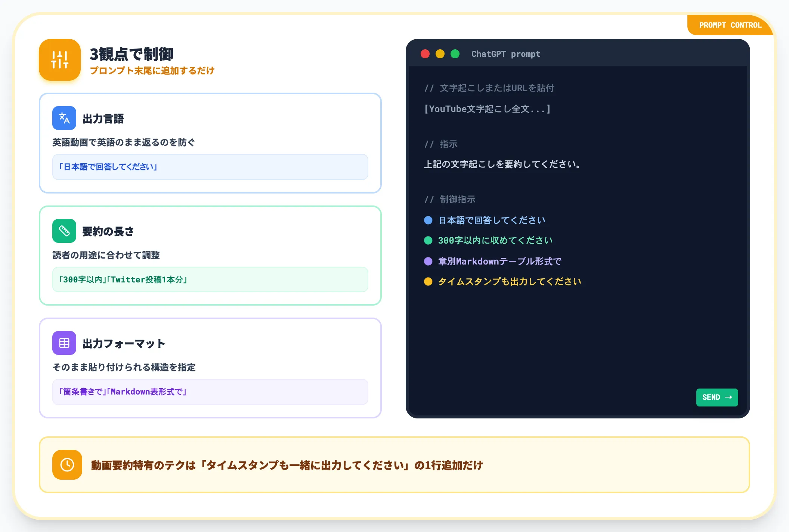Click the green bullet beside 300字以内に収めてください
This screenshot has width=789, height=532.
coord(428,241)
